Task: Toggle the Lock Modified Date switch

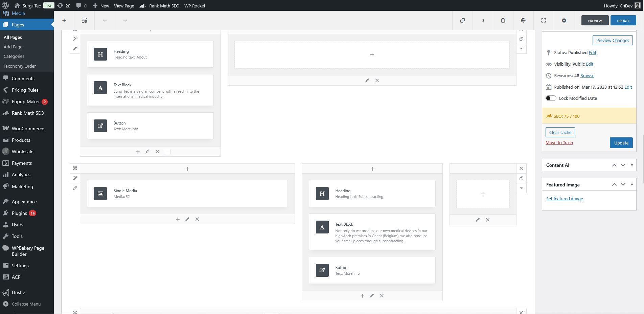Action: click(x=551, y=98)
